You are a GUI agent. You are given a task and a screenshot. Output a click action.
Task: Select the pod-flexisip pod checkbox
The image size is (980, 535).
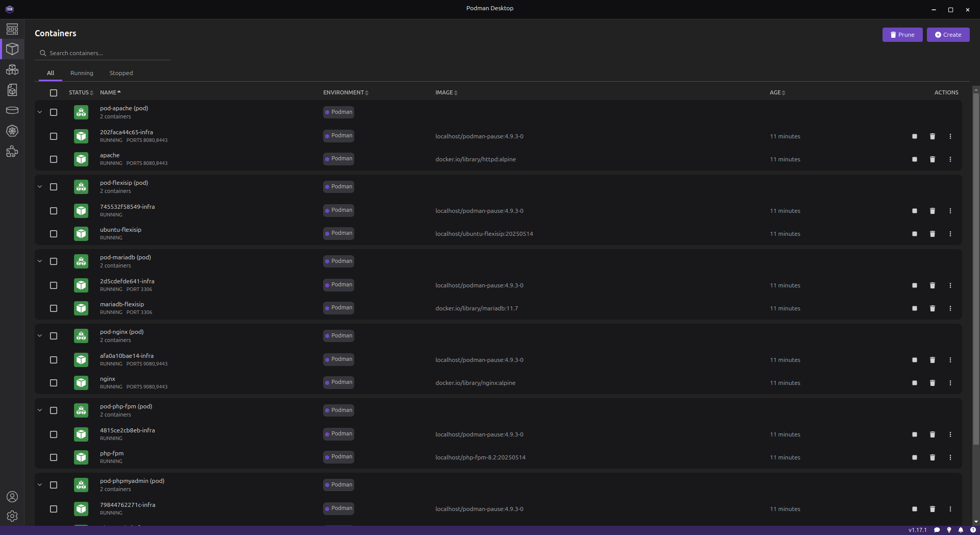pos(54,187)
